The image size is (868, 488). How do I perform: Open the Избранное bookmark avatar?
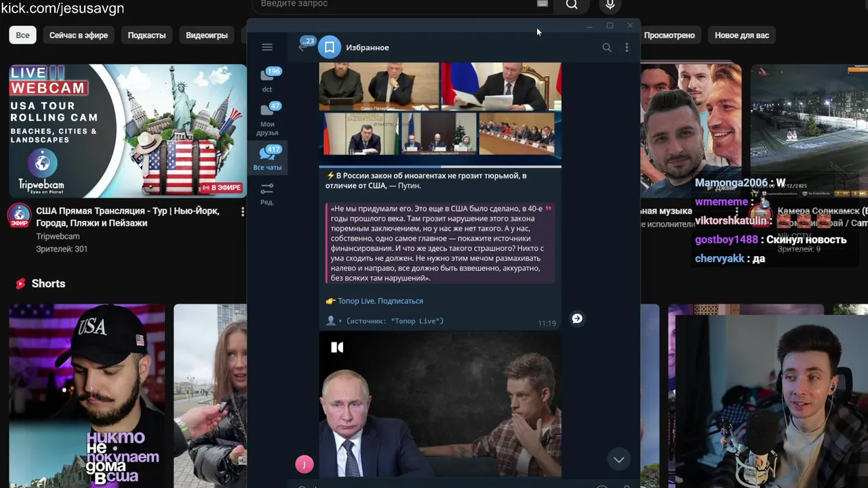pos(330,47)
